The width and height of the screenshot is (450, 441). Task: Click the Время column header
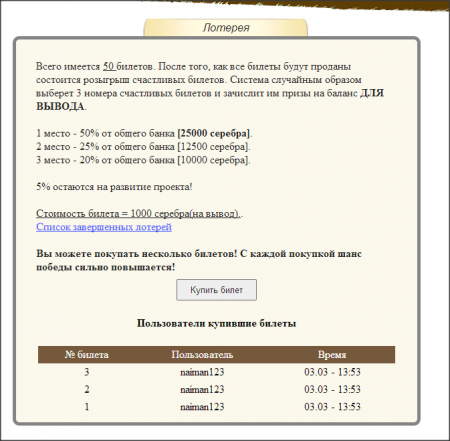pos(332,354)
